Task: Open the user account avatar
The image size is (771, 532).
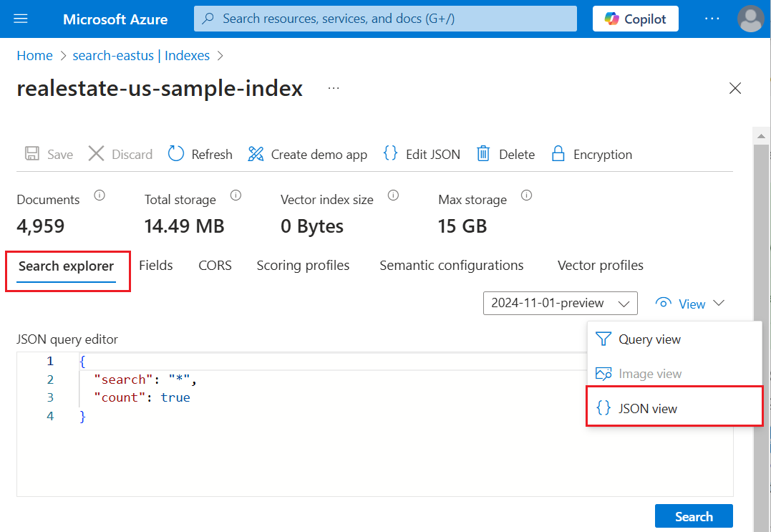Action: coord(750,19)
